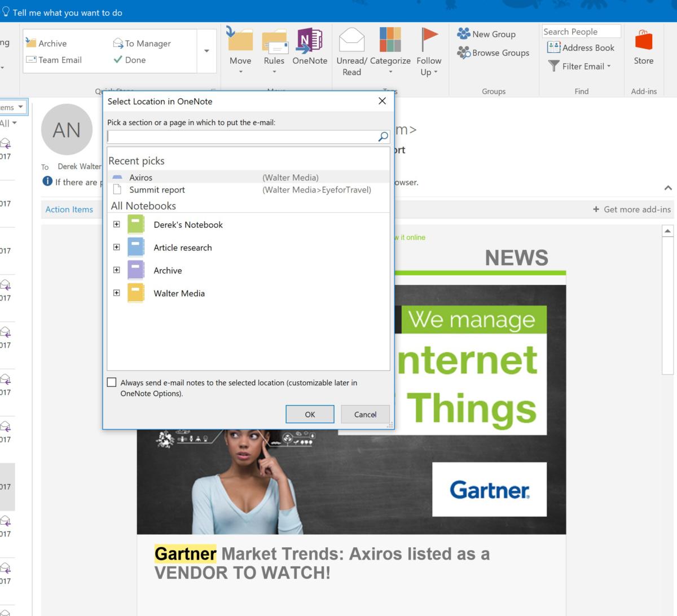This screenshot has width=677, height=616.
Task: Open the Address Book icon
Action: click(553, 48)
